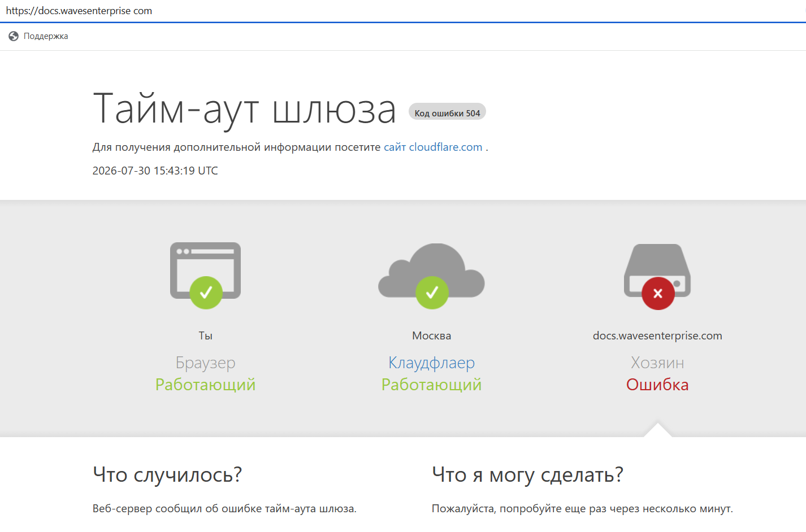Click the address bar URL docs.wavesenterprise
806x532 pixels.
point(79,11)
